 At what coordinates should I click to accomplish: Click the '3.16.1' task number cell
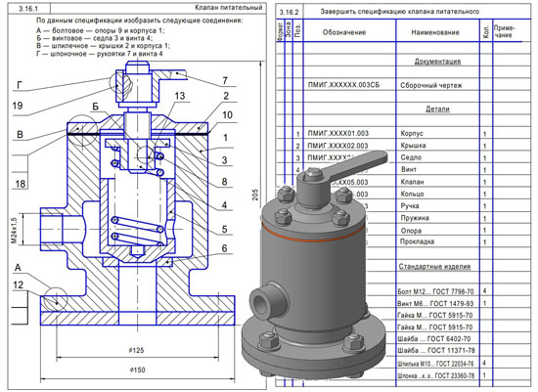tap(29, 9)
